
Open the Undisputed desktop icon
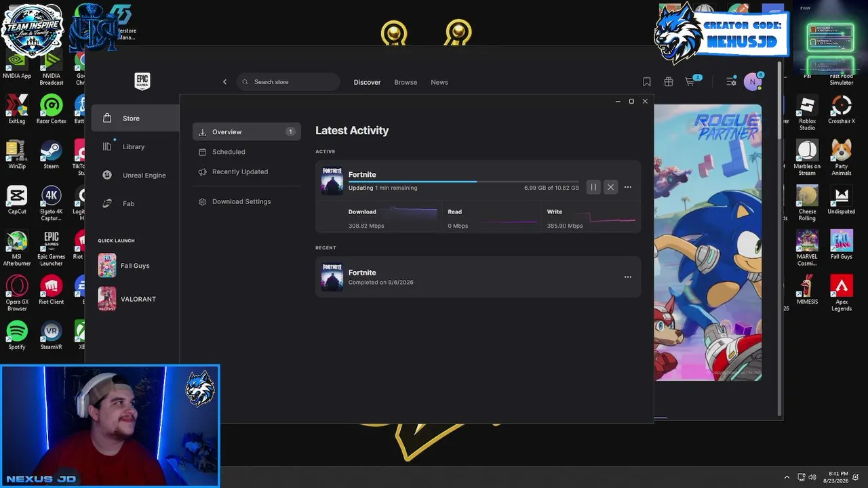pyautogui.click(x=842, y=200)
